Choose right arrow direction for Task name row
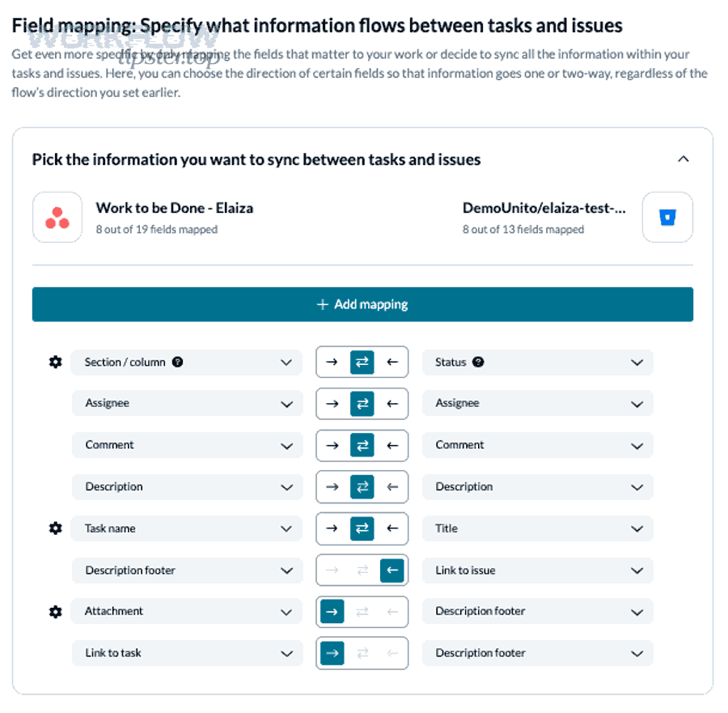This screenshot has height=713, width=728. [332, 528]
